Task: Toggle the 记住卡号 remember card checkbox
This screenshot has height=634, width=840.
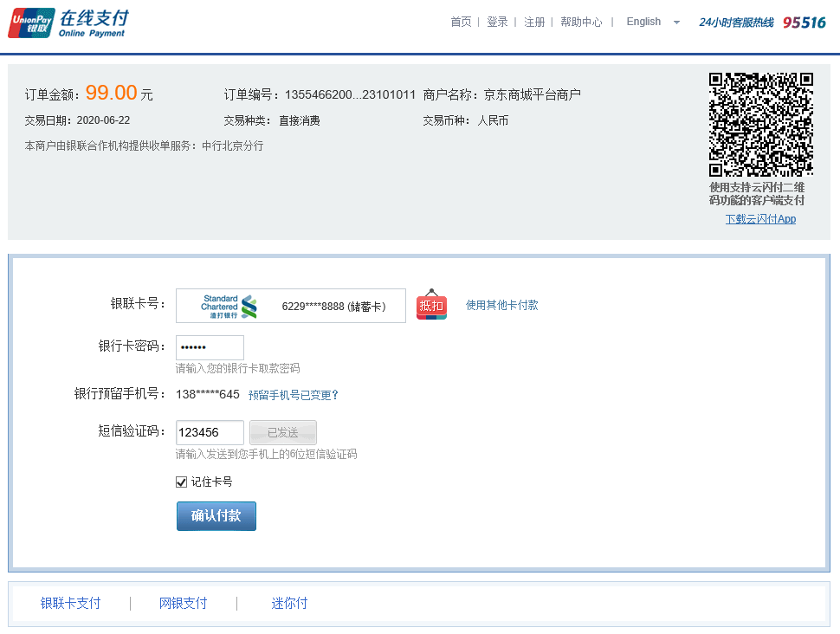Action: pos(182,482)
